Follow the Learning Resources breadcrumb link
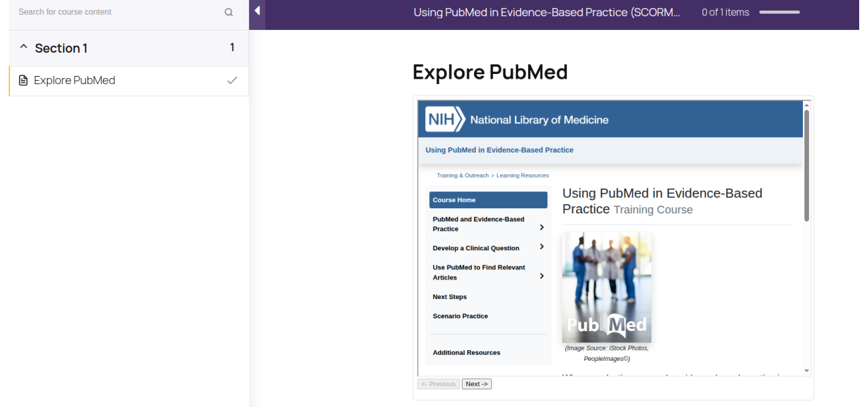Viewport: 868px width, 407px height. point(523,176)
